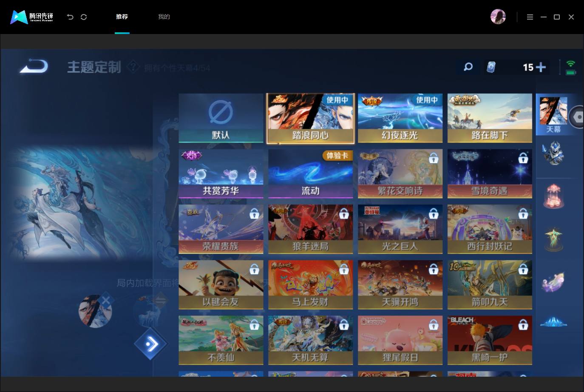This screenshot has height=392, width=584.
Task: Click the lock icon on 以键会友
Action: (x=254, y=270)
